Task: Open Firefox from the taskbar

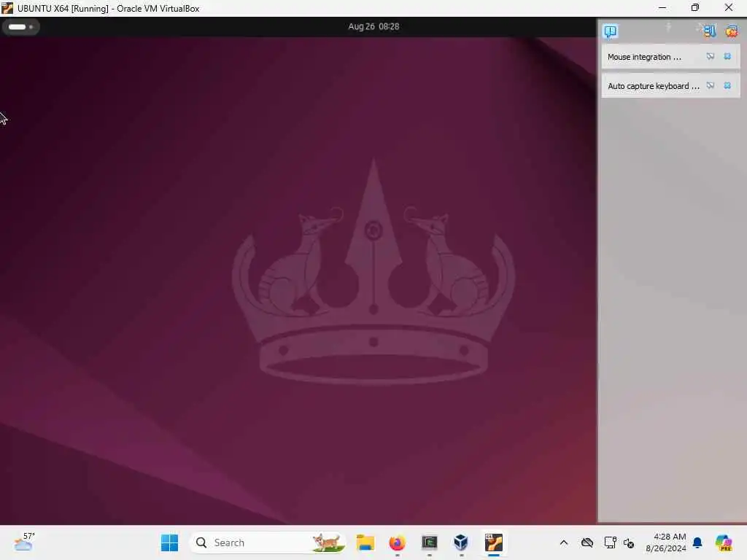Action: point(397,542)
